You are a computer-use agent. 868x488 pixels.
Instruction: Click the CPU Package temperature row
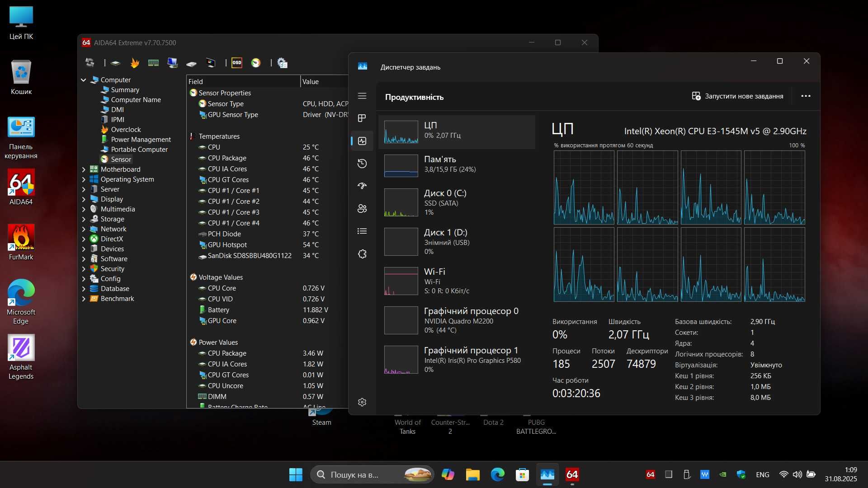point(268,158)
